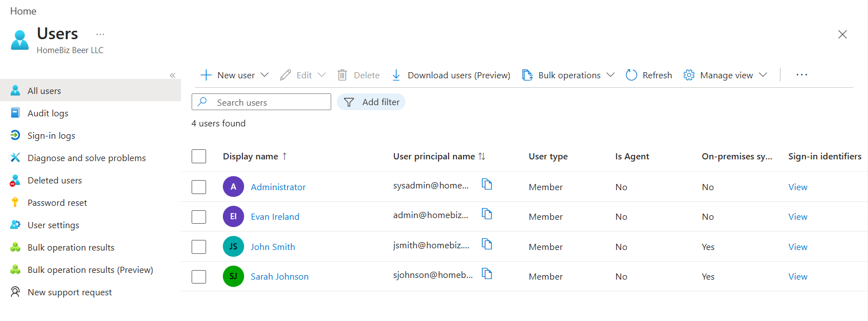Image resolution: width=868 pixels, height=321 pixels.
Task: View sign-in identifiers for Administrator
Action: [798, 187]
